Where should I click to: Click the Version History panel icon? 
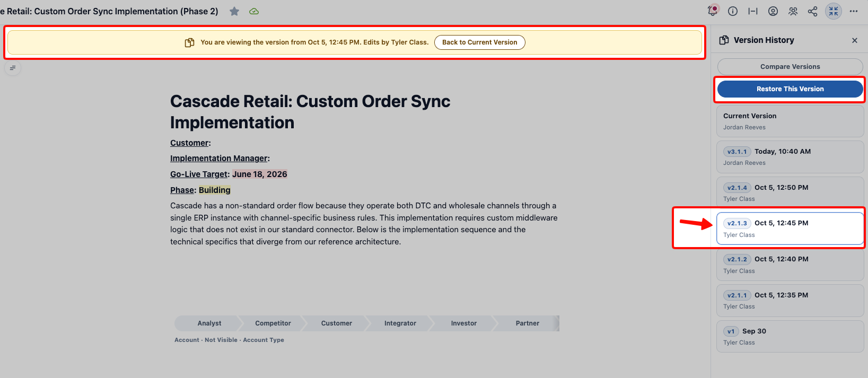pyautogui.click(x=724, y=40)
